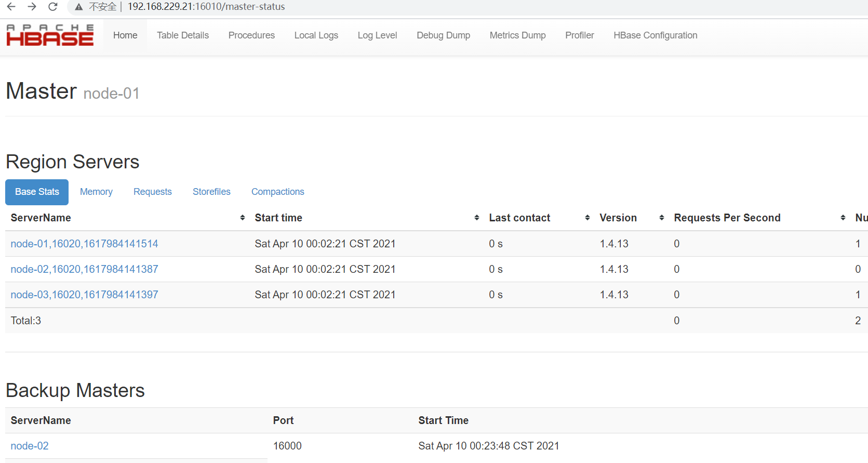Click backup start time 00:23:48 cell
This screenshot has height=463, width=868.
point(489,446)
